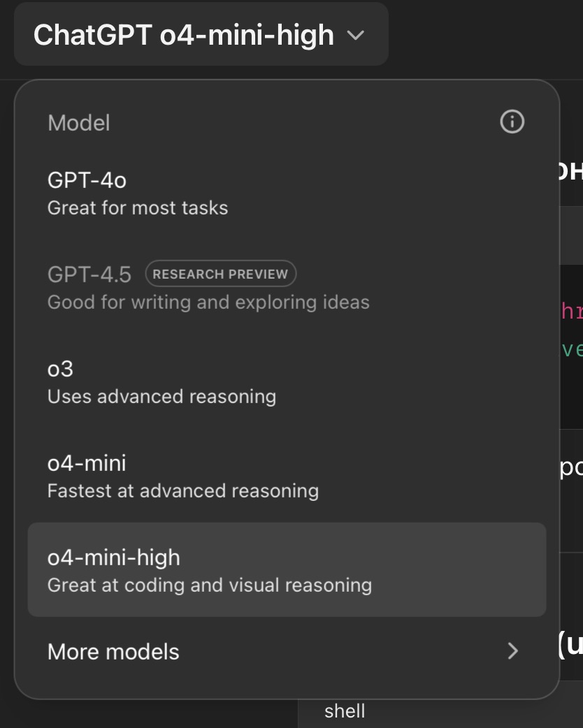Click 'Good for writing and exploring ideas'

point(208,303)
